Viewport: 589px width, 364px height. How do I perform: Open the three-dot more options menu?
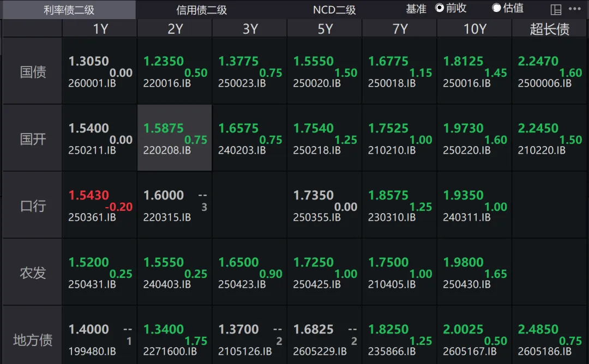tap(575, 9)
